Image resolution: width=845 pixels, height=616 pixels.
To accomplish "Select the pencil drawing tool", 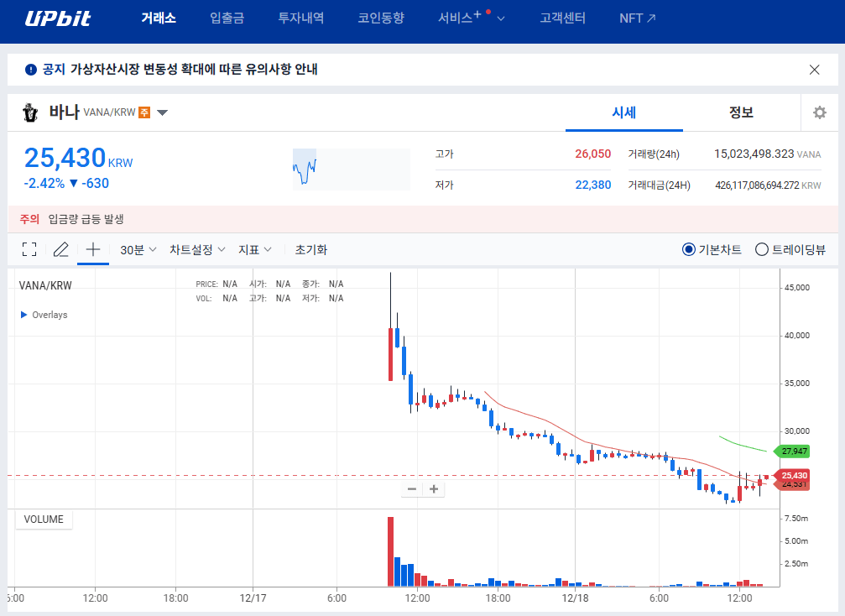I will pyautogui.click(x=61, y=249).
